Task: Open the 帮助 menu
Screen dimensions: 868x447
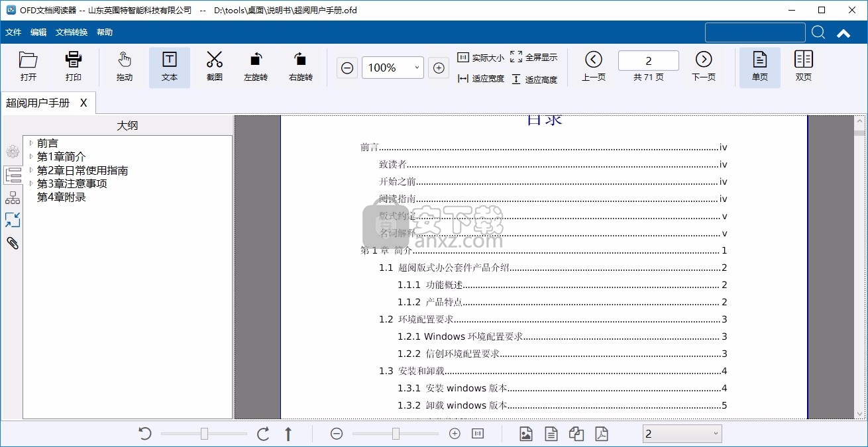Action: (105, 32)
